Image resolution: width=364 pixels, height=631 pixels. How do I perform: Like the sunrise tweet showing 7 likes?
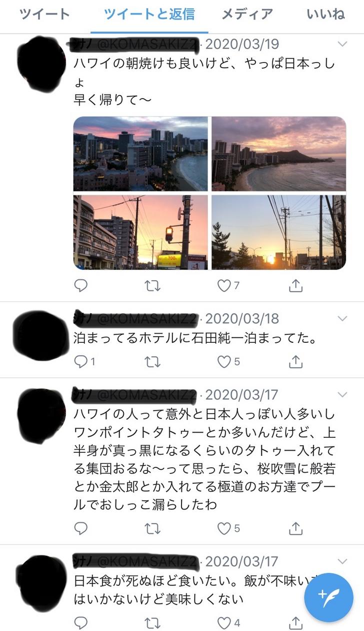point(228,285)
